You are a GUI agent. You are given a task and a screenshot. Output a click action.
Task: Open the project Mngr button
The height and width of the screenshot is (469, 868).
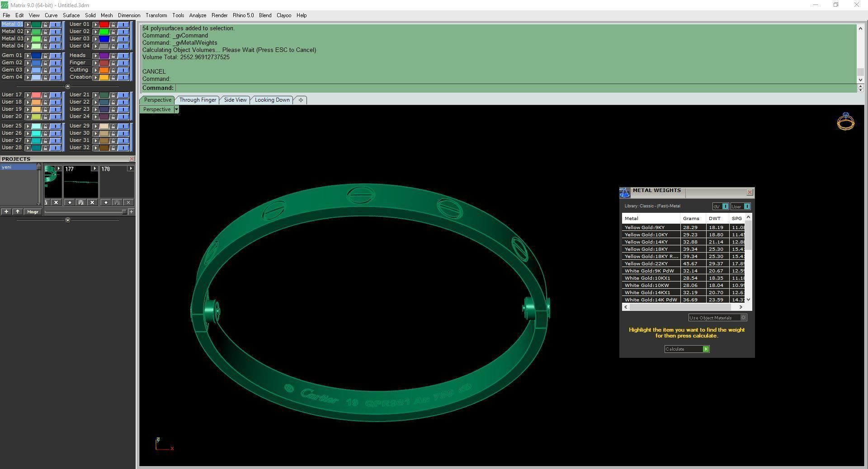click(x=33, y=211)
